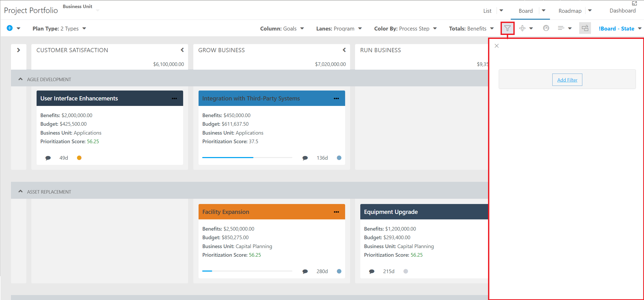
Task: Switch to the Dashboard tab
Action: pos(623,11)
